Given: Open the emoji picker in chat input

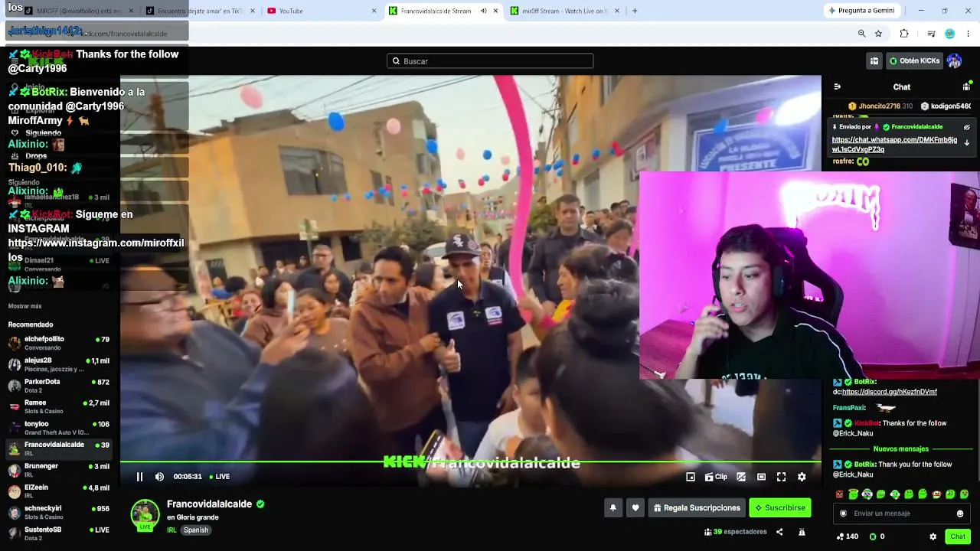Looking at the screenshot, I should [x=960, y=514].
